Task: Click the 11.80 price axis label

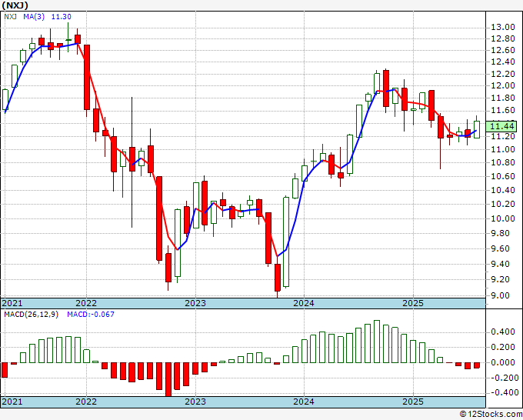Action: point(503,98)
